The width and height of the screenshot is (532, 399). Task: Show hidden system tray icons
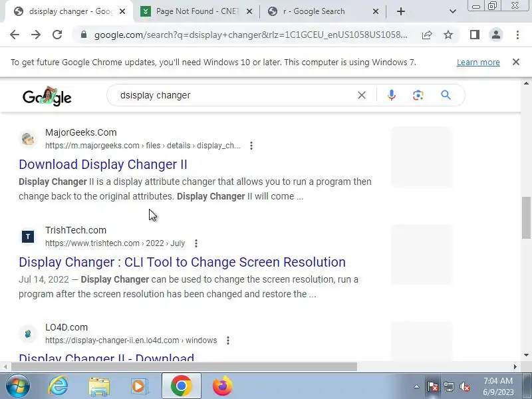pyautogui.click(x=416, y=386)
